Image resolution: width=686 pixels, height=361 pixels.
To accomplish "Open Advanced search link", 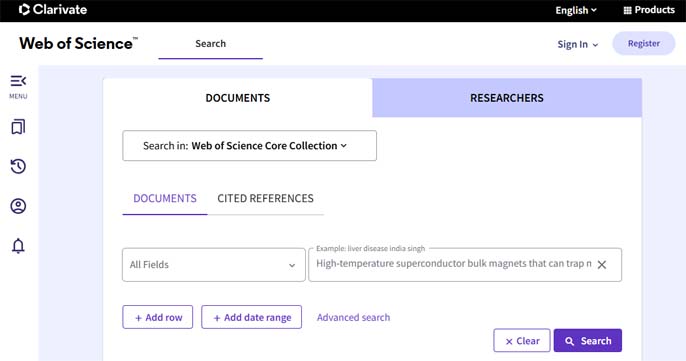I will pyautogui.click(x=354, y=317).
